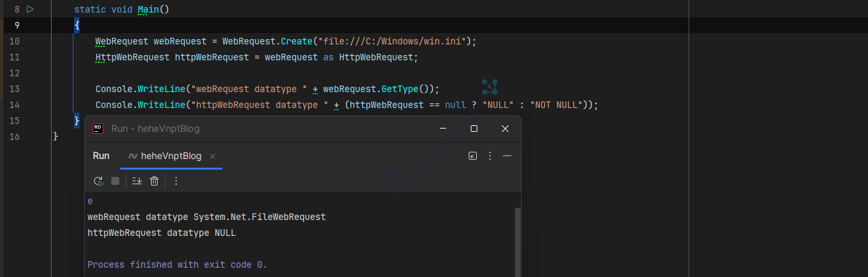Screen dimensions: 868x277
Task: Click line number 12 in the gutter
Action: click(x=16, y=73)
